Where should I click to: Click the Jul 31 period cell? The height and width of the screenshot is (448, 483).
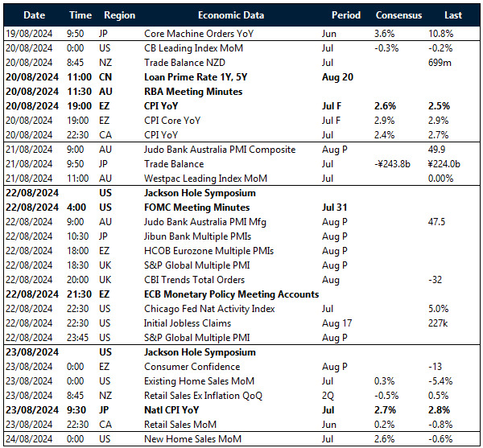pyautogui.click(x=334, y=207)
